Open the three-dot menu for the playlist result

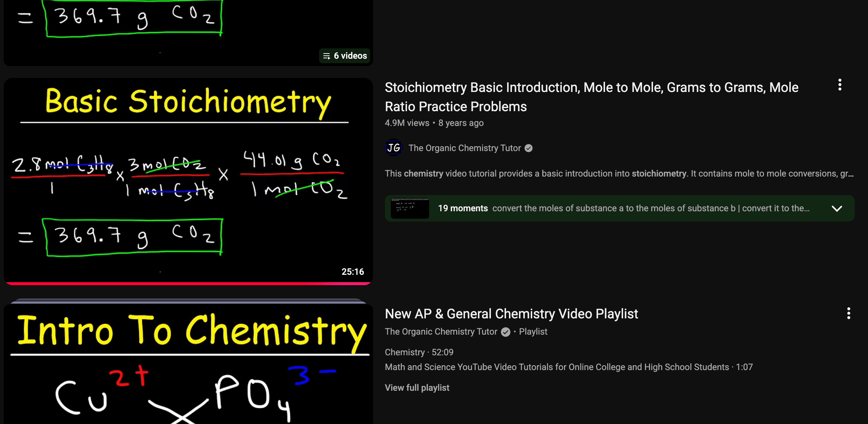(x=848, y=313)
